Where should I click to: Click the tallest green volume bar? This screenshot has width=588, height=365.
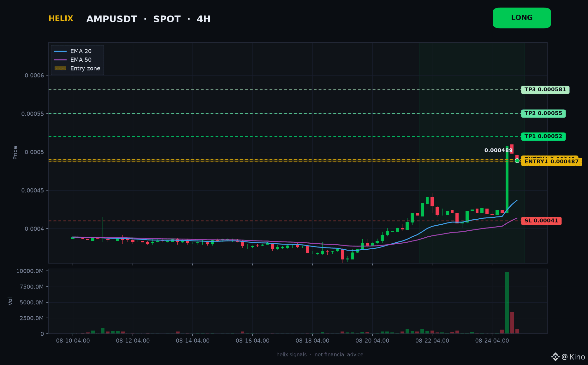[x=507, y=303]
